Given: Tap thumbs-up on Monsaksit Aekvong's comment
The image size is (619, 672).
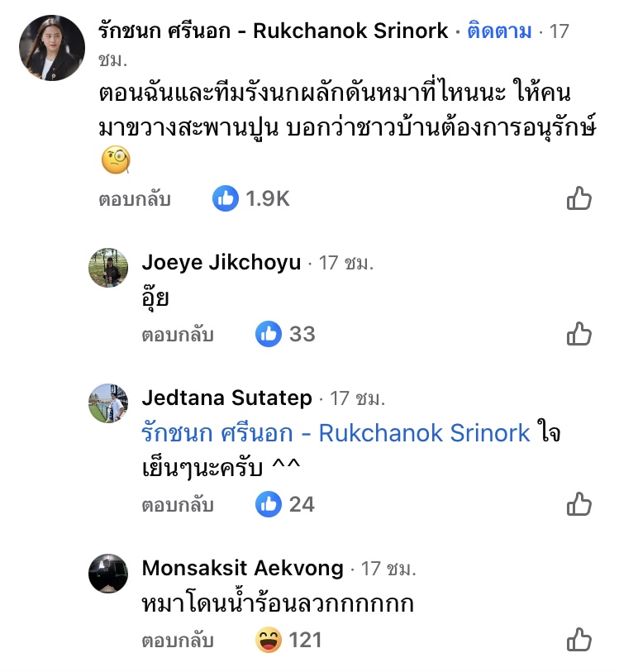Looking at the screenshot, I should [x=579, y=639].
